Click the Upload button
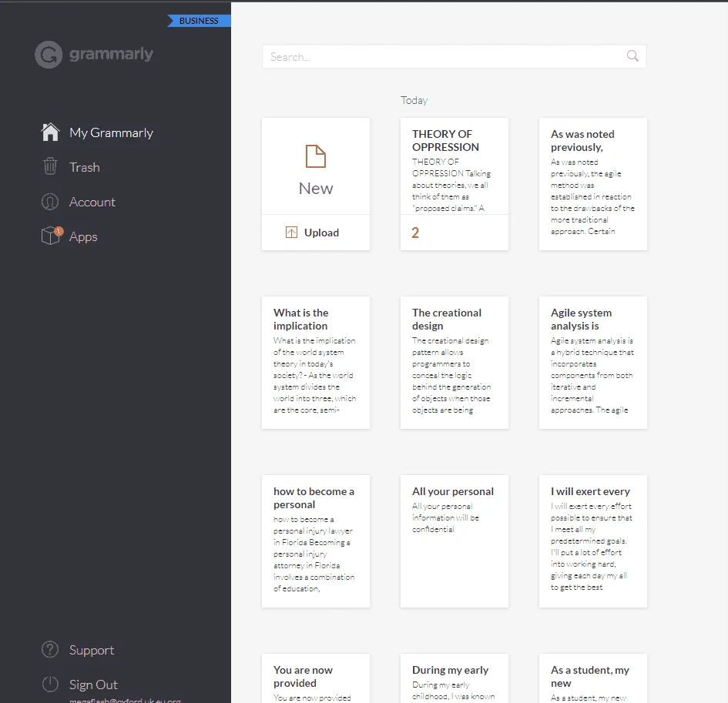Viewport: 728px width, 703px height. (x=316, y=233)
